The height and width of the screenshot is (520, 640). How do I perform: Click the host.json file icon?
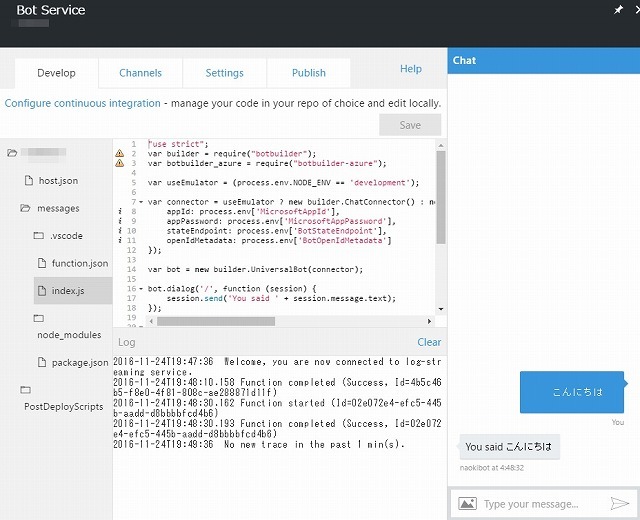[x=28, y=181]
